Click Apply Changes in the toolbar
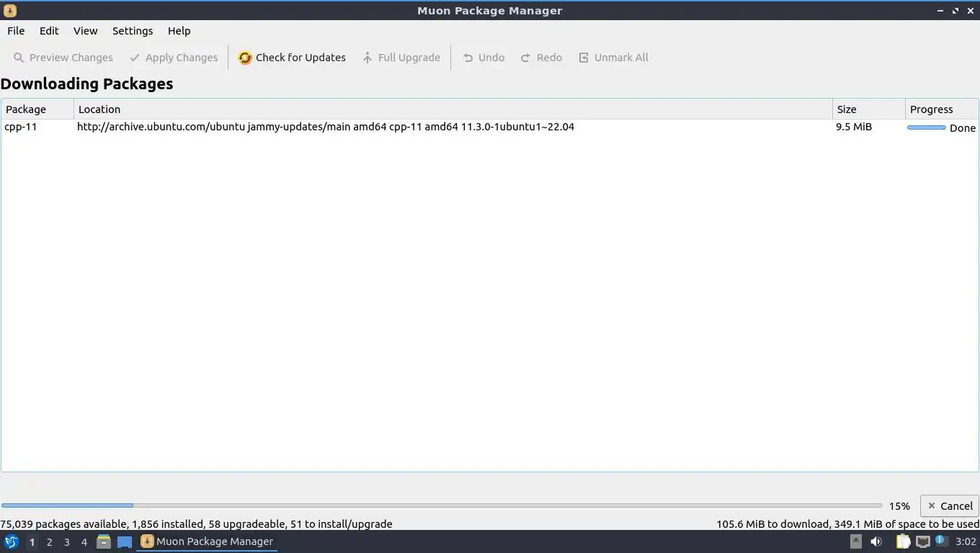The height and width of the screenshot is (553, 980). 174,58
